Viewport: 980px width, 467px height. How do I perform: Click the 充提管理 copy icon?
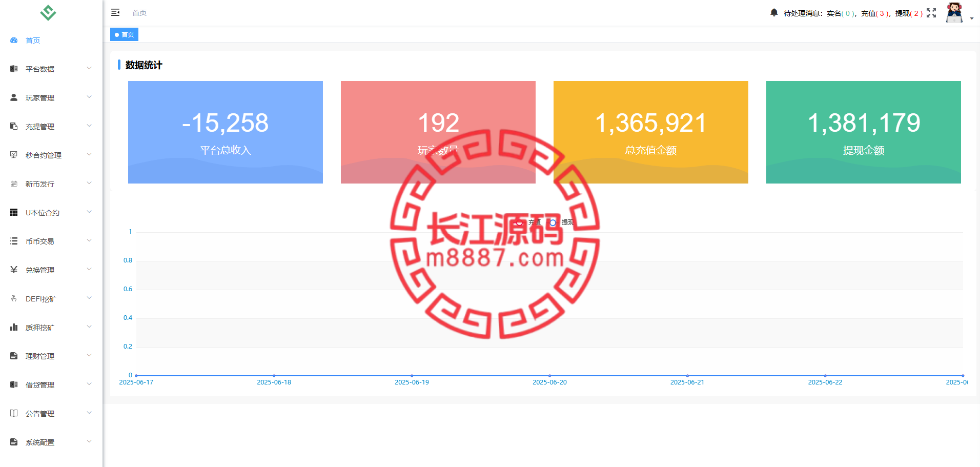(14, 126)
